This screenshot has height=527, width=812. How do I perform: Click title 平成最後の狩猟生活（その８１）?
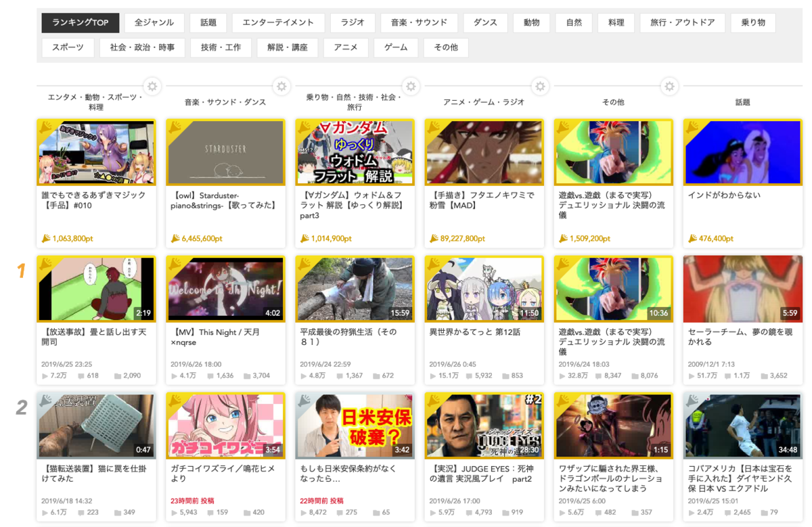348,337
